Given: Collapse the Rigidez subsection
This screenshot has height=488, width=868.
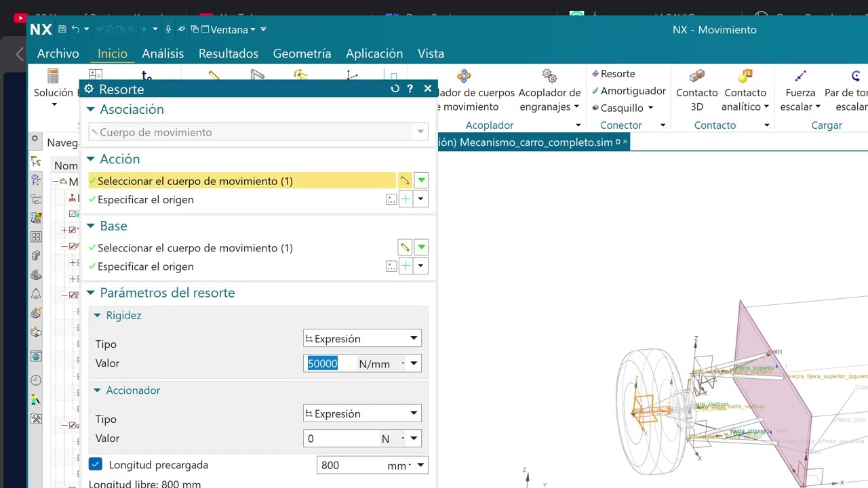Looking at the screenshot, I should 97,315.
